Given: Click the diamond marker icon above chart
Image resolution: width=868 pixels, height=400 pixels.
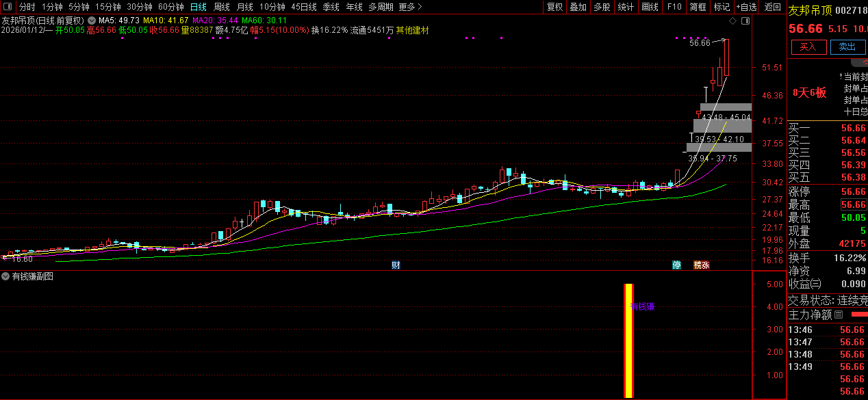Looking at the screenshot, I should [732, 21].
